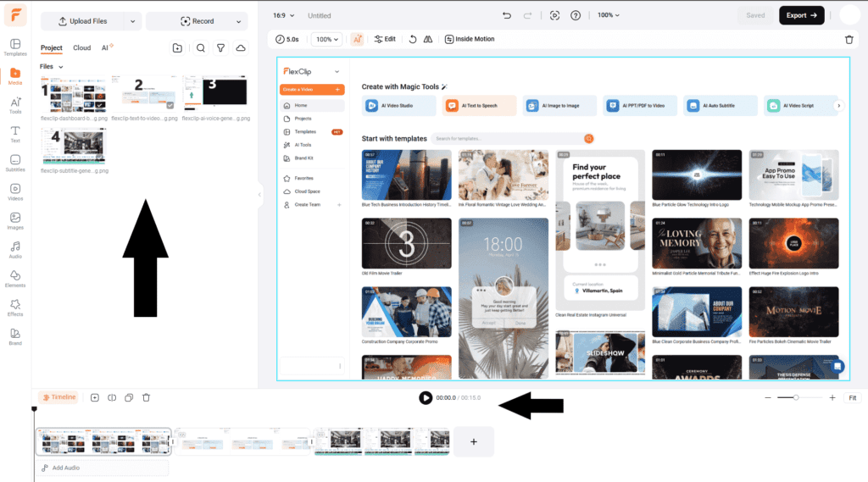Zoom out the timeline with minus
868x482 pixels.
click(x=768, y=397)
